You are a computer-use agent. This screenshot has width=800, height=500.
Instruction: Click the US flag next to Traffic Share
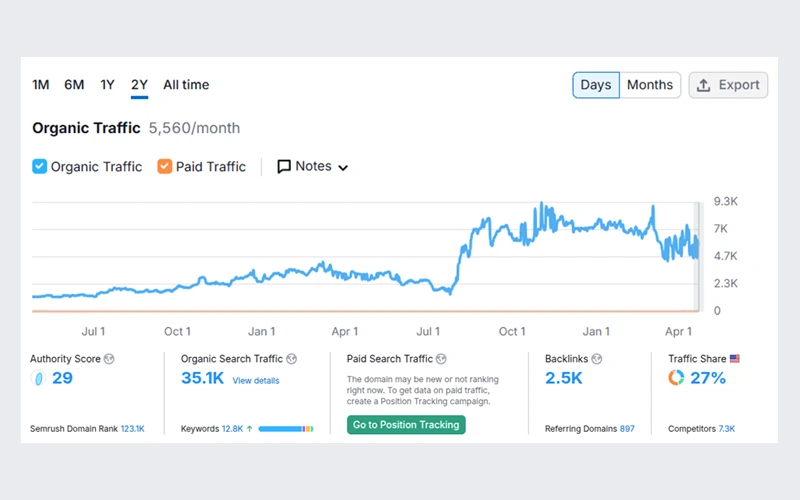pyautogui.click(x=734, y=358)
